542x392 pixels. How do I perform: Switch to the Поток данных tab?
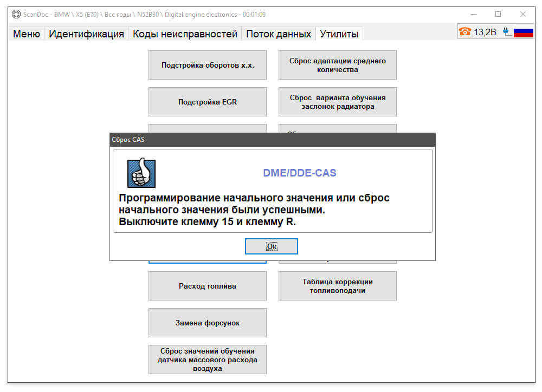(278, 34)
